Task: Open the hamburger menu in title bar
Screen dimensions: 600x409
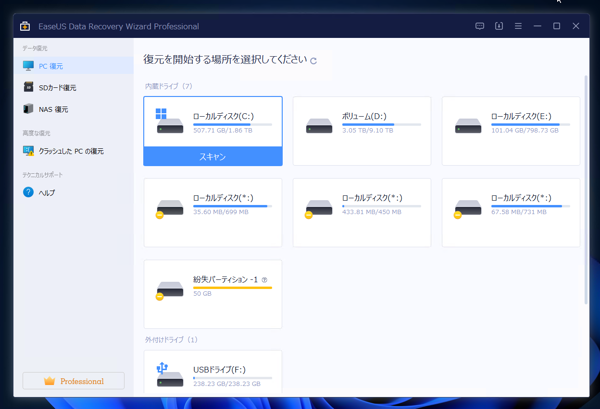Action: coord(518,26)
